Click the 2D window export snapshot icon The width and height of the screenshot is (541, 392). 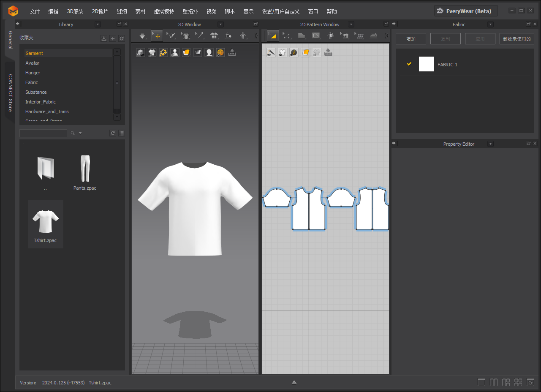coord(328,52)
